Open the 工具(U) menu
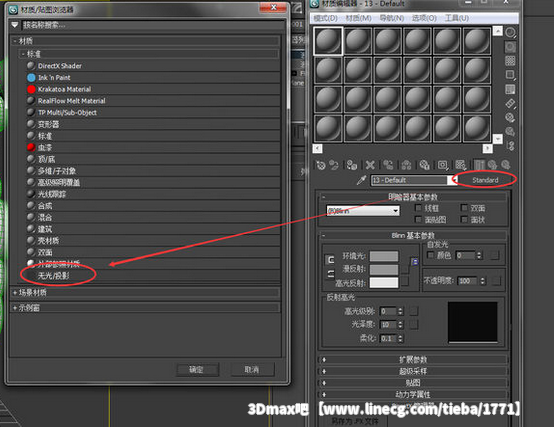Viewport: 560px width, 428px height. 456,18
